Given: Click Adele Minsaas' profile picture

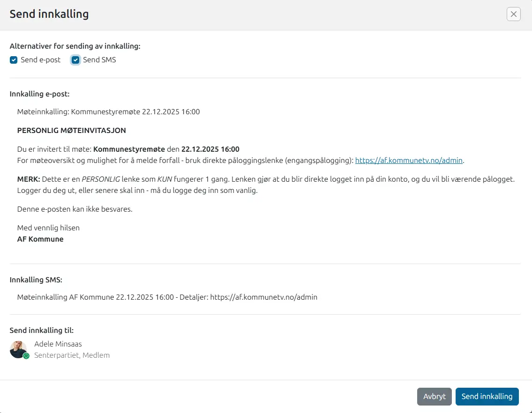Looking at the screenshot, I should 18,349.
